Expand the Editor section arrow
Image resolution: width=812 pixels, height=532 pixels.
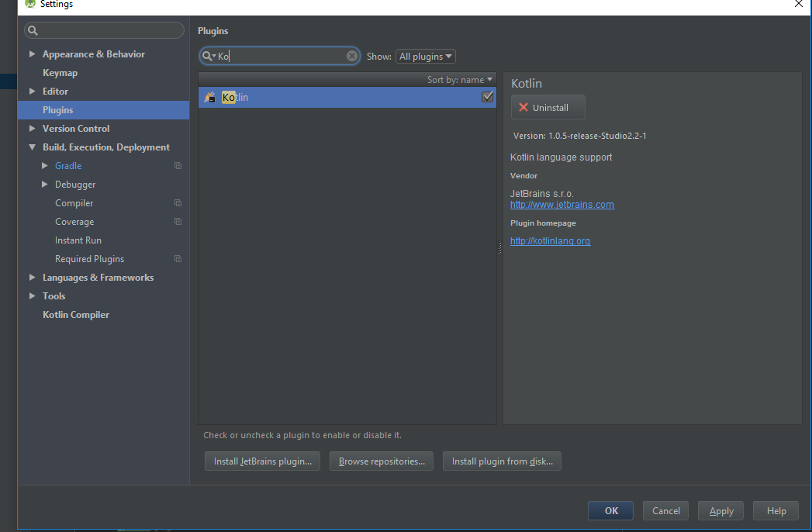pos(32,92)
